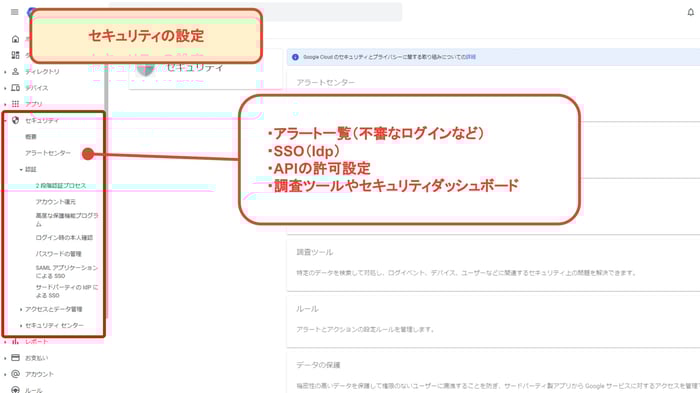Viewport: 700px width, 393px height.
Task: Click the アプリ grid icon
Action: [15, 104]
